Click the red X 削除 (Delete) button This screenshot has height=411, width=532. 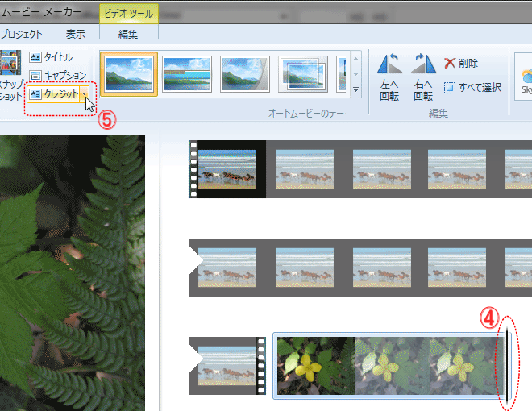click(x=461, y=64)
